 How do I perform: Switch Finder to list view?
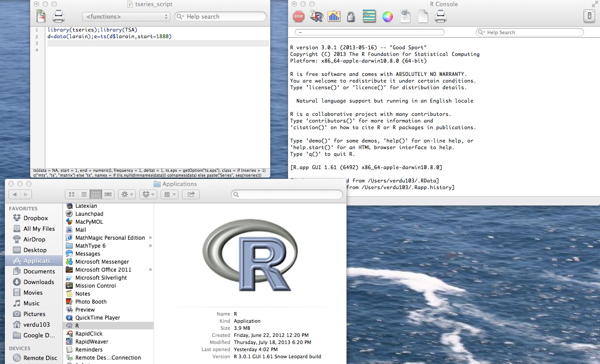83,194
